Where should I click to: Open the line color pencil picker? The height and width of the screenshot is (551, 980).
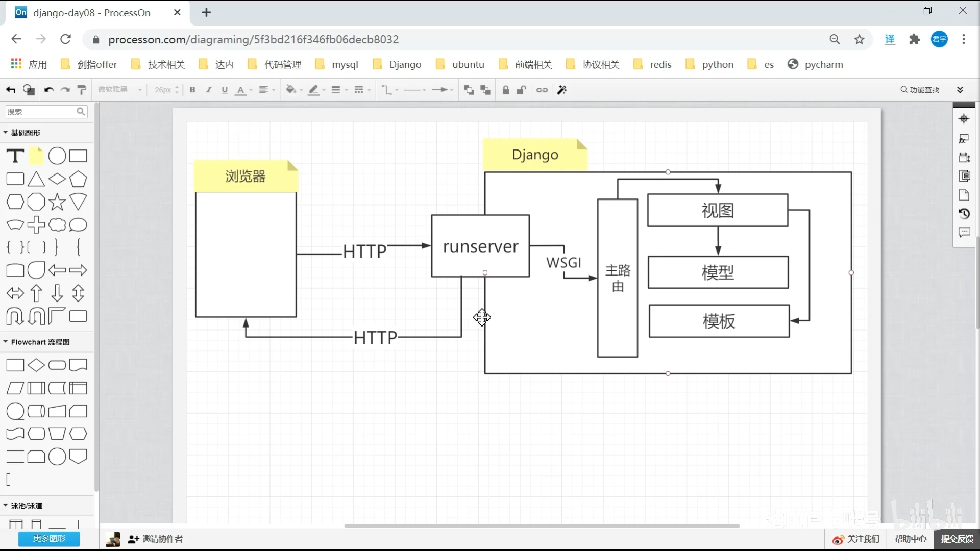point(316,90)
